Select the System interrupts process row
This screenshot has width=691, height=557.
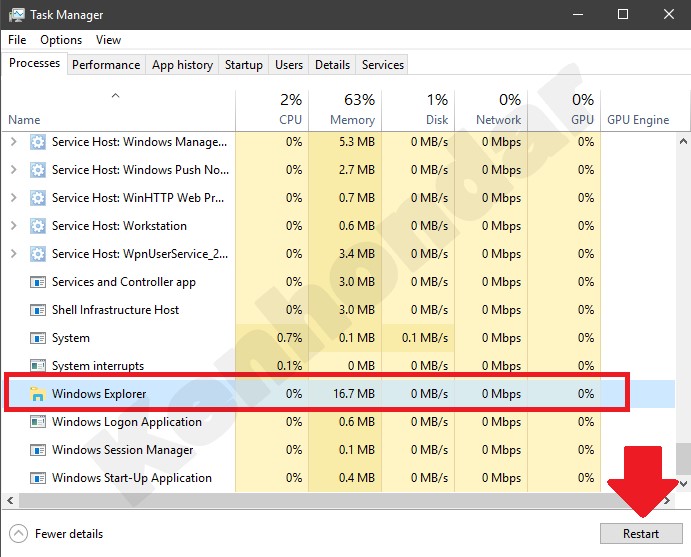pos(338,366)
